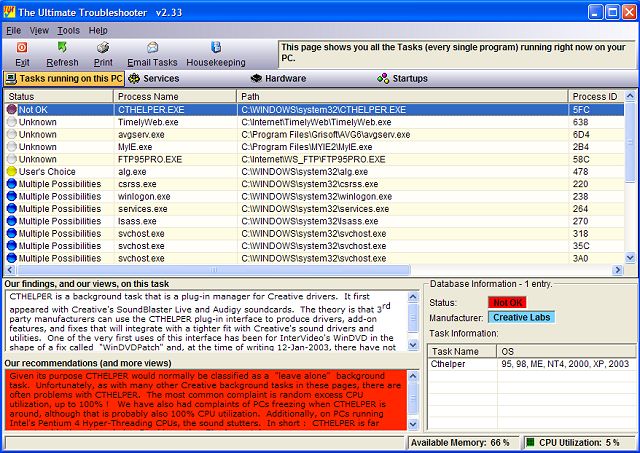Switch to the Services tab
This screenshot has width=640, height=453.
[153, 78]
